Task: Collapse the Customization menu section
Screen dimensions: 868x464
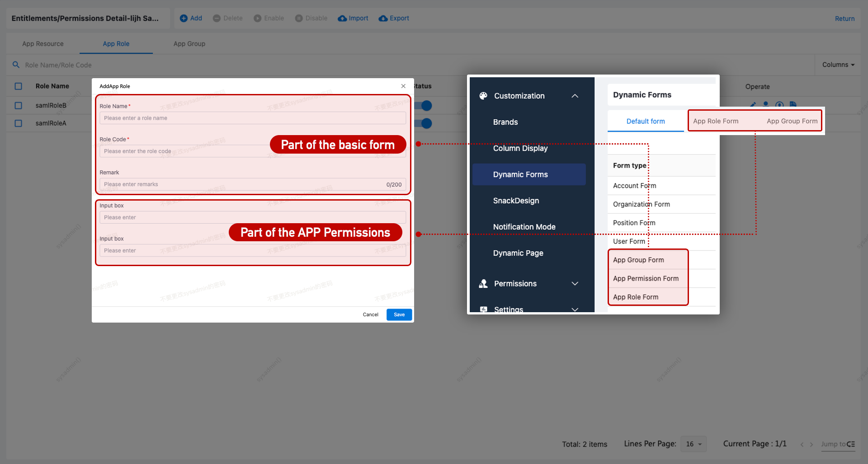Action: pos(575,96)
